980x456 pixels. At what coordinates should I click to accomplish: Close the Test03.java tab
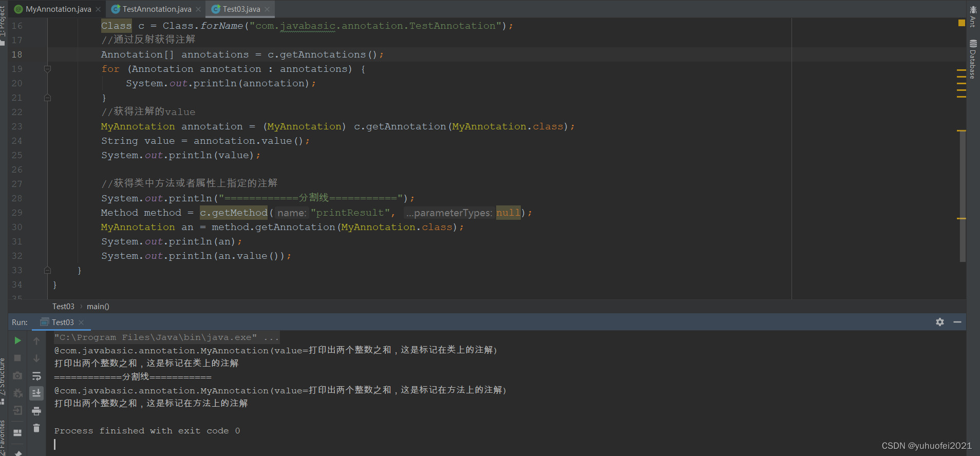point(267,9)
